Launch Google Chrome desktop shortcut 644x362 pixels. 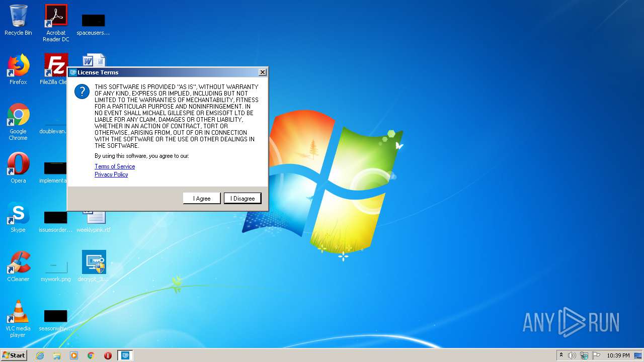point(18,122)
